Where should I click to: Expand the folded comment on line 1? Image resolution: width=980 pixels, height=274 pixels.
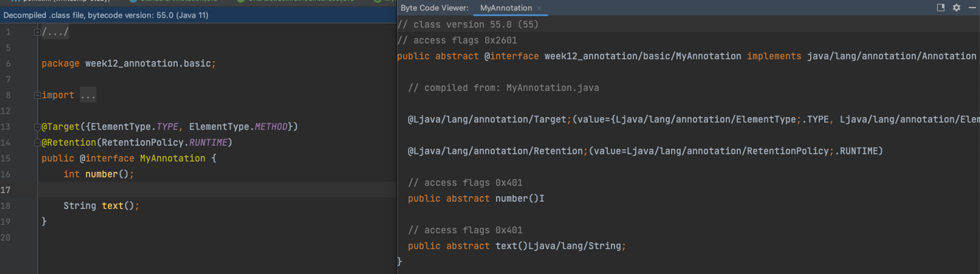click(37, 32)
